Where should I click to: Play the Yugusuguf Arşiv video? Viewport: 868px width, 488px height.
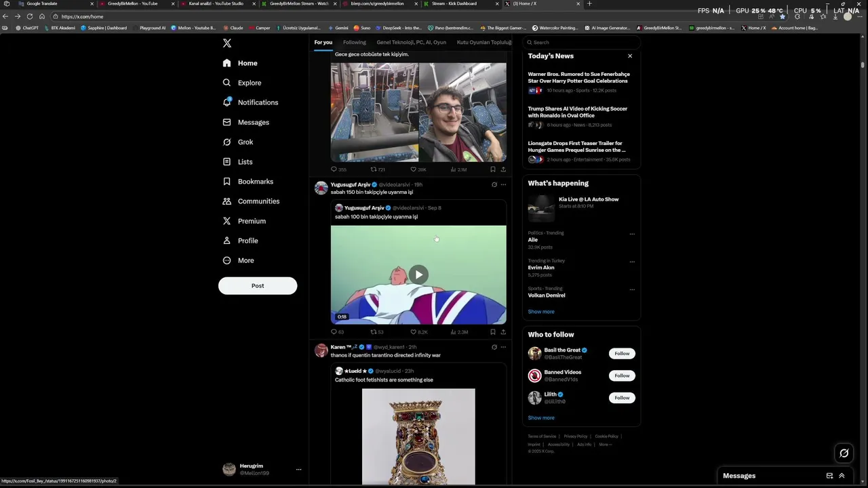418,274
